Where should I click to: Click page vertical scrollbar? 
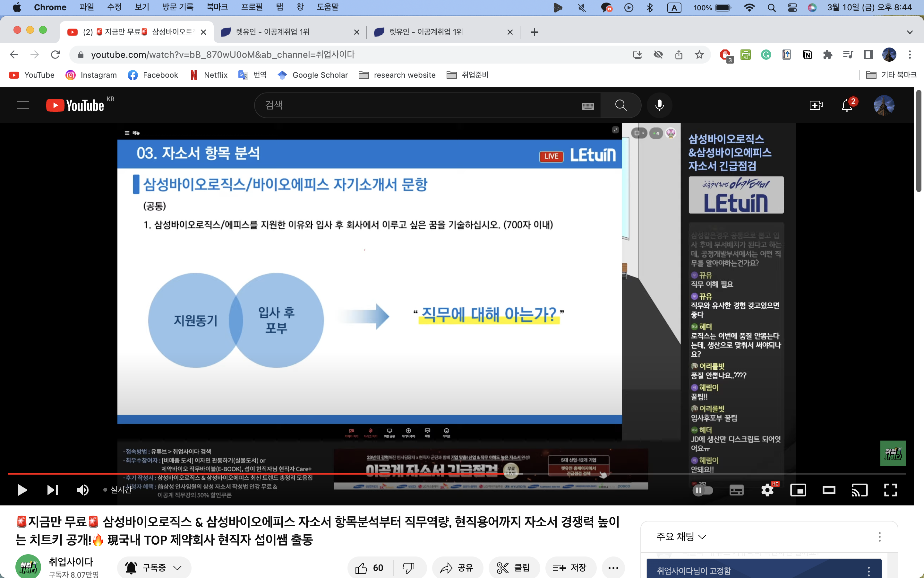[x=919, y=141]
